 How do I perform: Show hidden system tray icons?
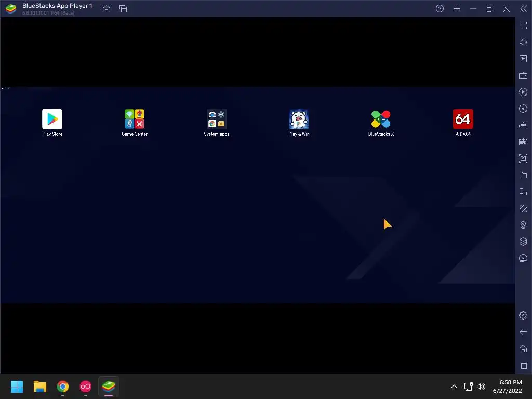point(454,387)
